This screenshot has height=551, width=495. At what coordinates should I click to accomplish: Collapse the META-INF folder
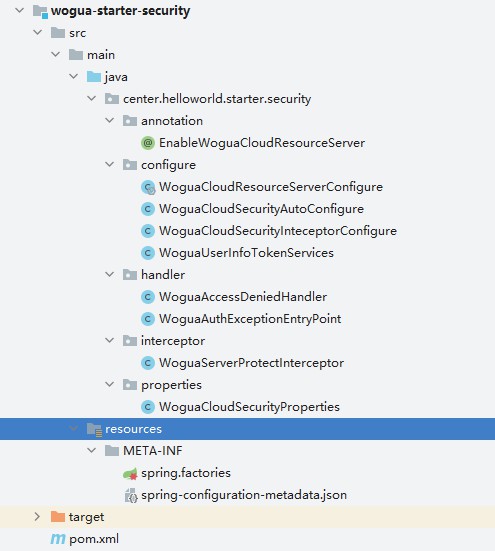[x=91, y=450]
